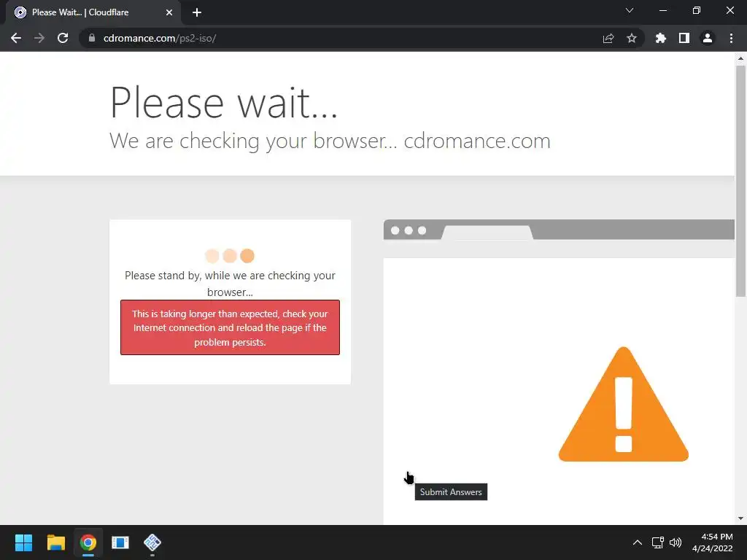Click the forward navigation arrow
Viewport: 747px width, 560px height.
point(39,38)
